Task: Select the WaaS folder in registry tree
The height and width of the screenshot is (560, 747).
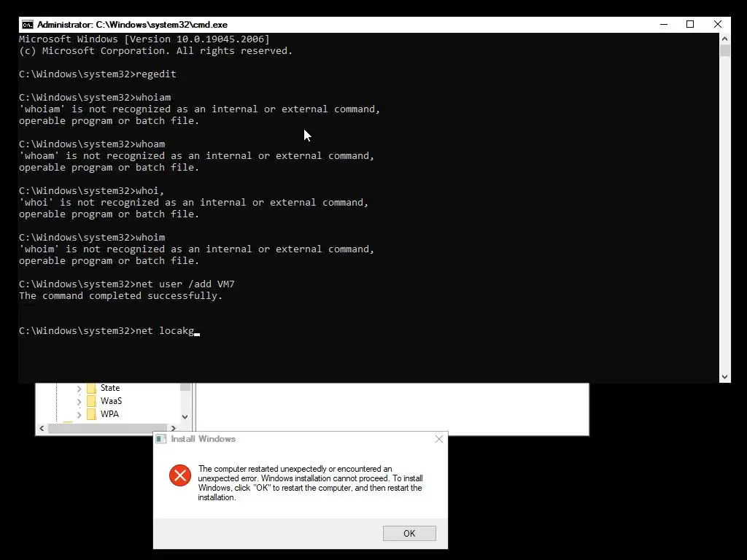Action: click(x=111, y=401)
